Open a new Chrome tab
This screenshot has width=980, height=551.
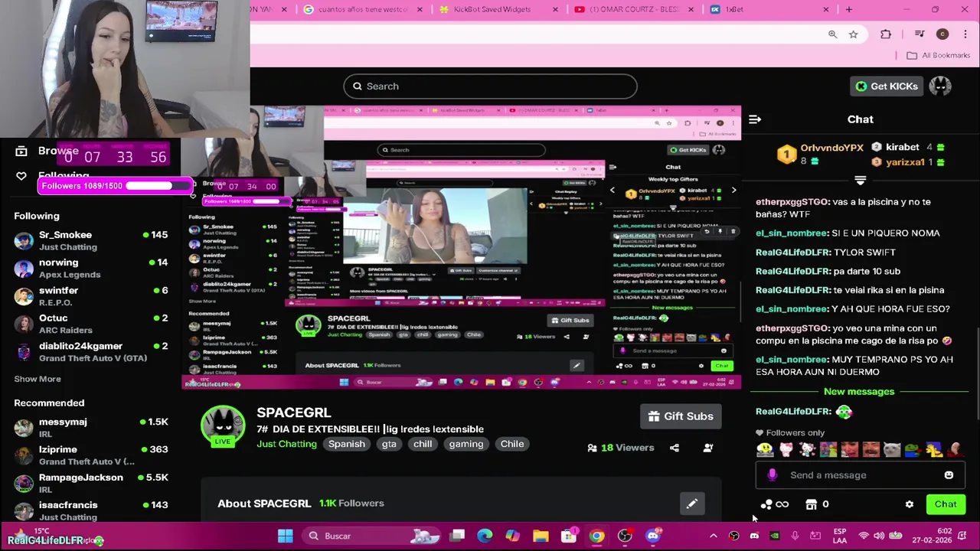tap(848, 9)
